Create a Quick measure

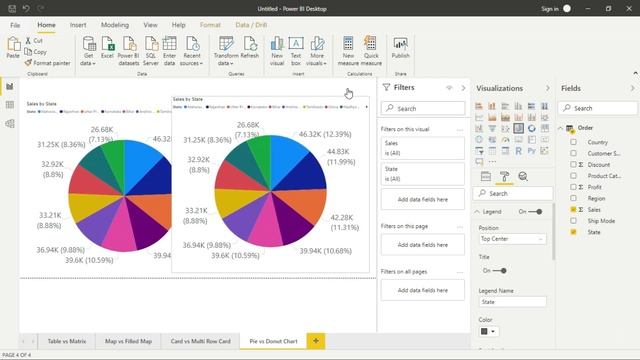(371, 51)
